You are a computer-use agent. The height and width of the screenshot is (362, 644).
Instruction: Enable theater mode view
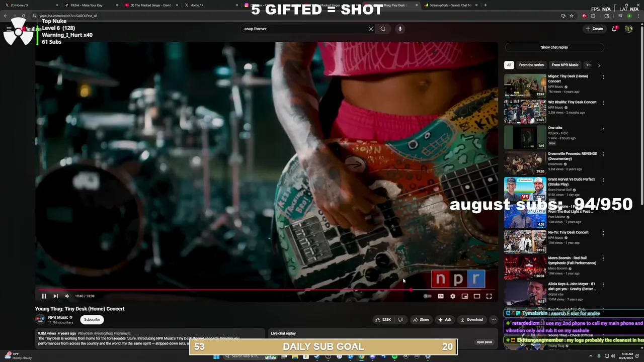point(477,296)
